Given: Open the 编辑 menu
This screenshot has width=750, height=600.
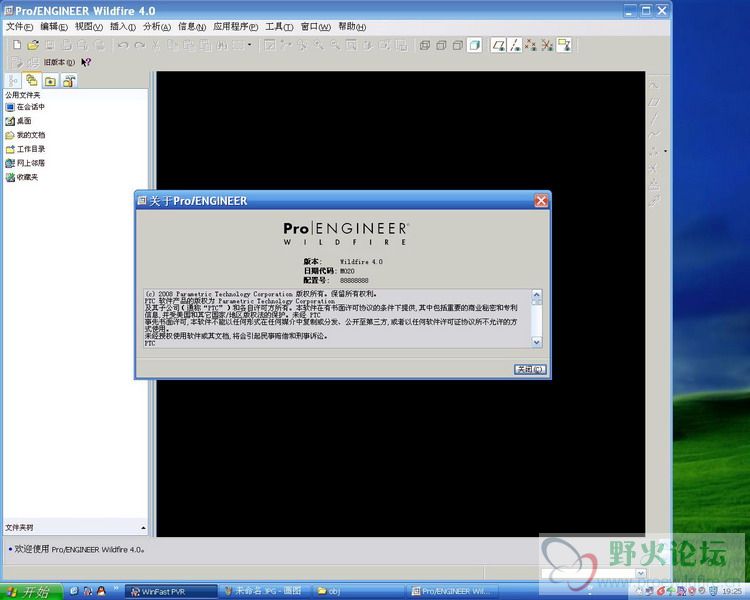Looking at the screenshot, I should (54, 27).
